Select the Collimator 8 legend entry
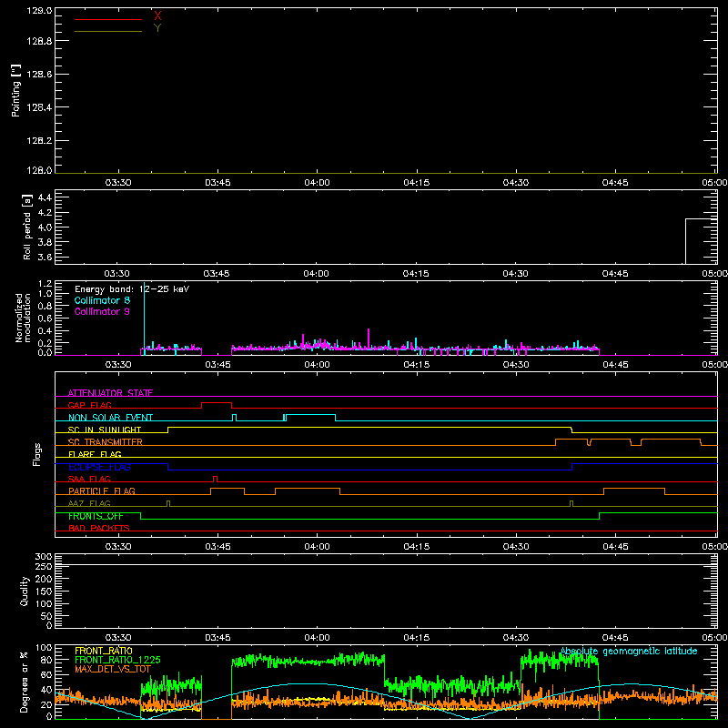728x728 pixels. click(x=102, y=300)
